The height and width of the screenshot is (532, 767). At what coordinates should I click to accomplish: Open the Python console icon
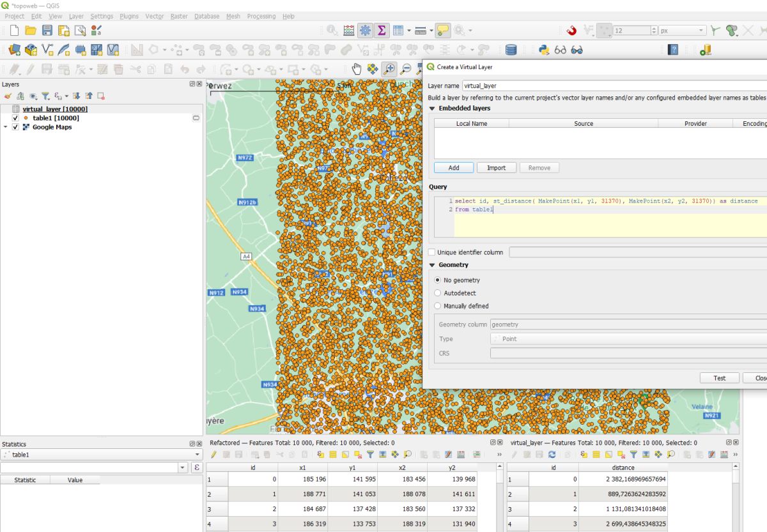(x=544, y=50)
